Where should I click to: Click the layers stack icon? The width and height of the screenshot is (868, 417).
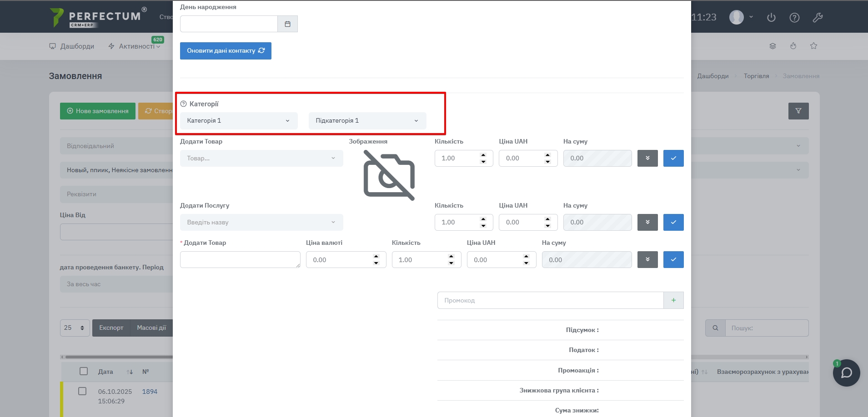coord(773,46)
